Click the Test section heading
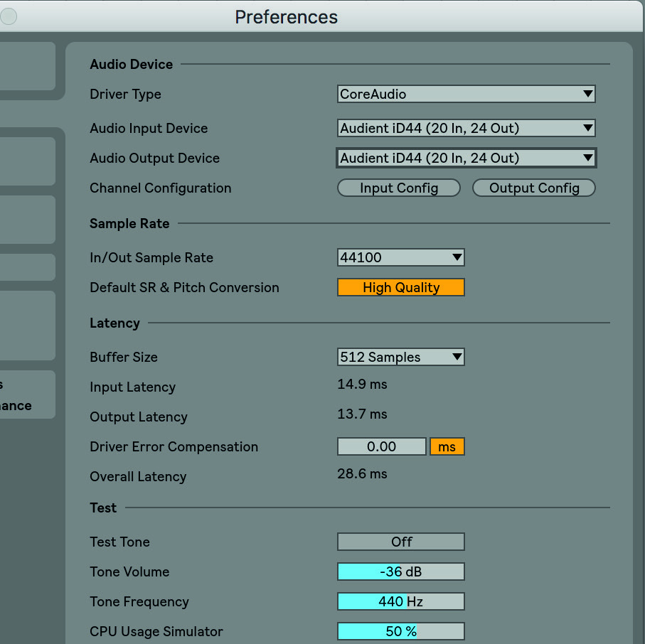The image size is (645, 644). [103, 508]
